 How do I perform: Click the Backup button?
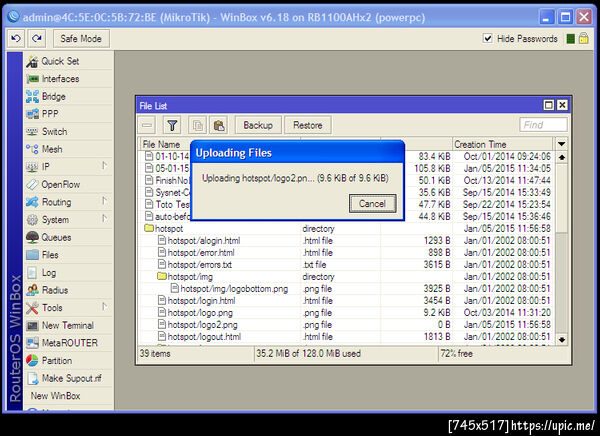point(258,125)
